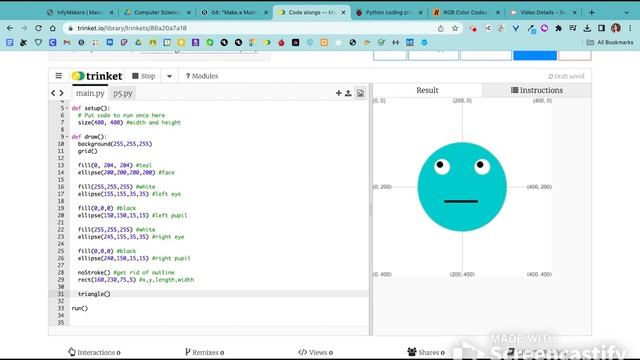Open the trinket hamburger menu
The image size is (640, 360).
point(59,76)
